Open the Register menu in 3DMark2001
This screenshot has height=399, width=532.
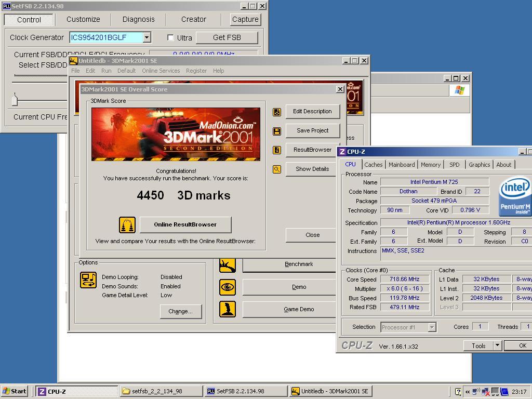tap(196, 71)
